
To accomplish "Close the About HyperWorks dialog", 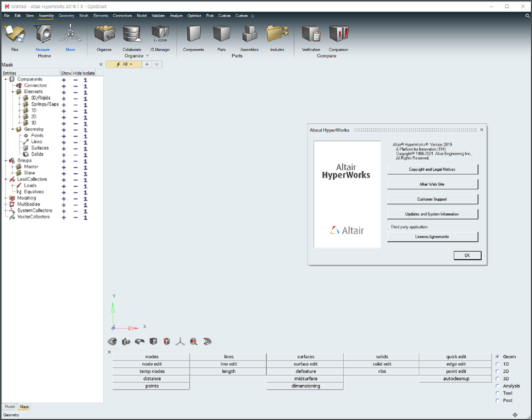I will pyautogui.click(x=481, y=130).
